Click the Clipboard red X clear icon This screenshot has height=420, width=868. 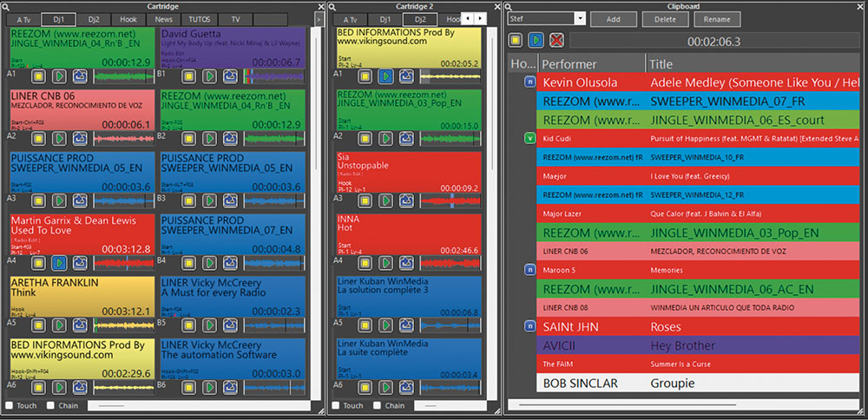556,40
